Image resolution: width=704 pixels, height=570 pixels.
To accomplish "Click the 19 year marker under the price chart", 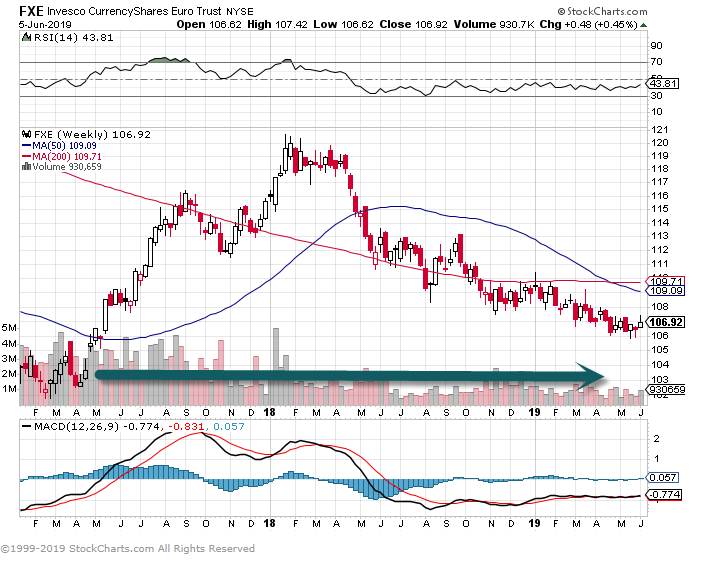I will coord(534,412).
